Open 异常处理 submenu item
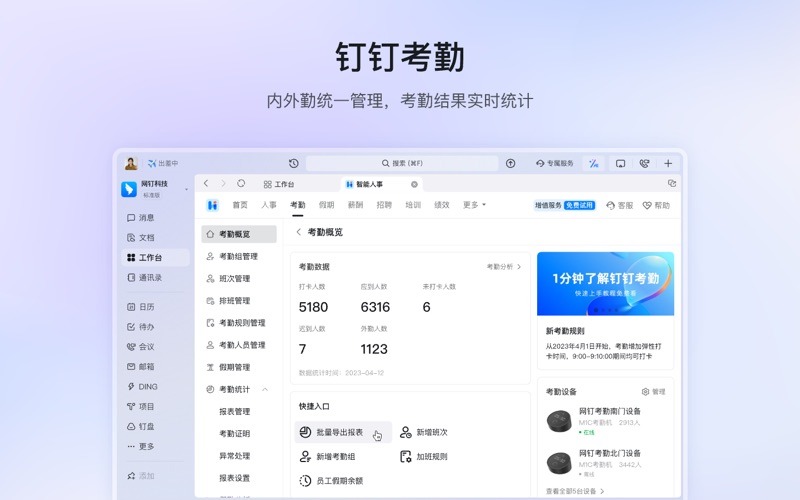 (235, 456)
